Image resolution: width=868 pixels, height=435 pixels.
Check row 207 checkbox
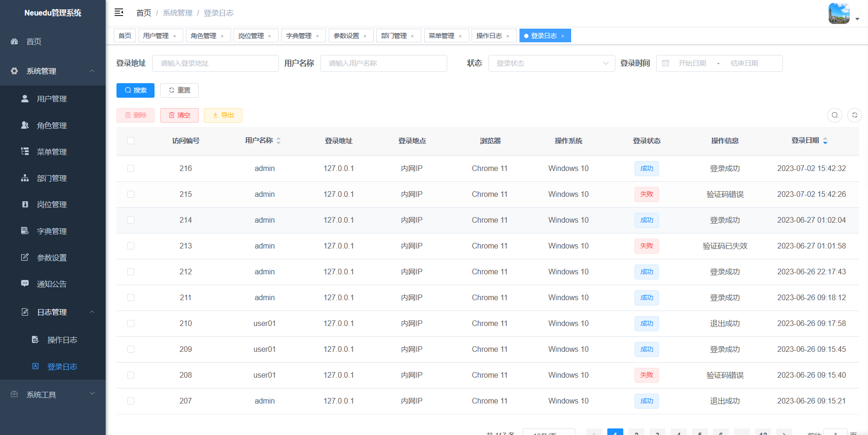(131, 401)
